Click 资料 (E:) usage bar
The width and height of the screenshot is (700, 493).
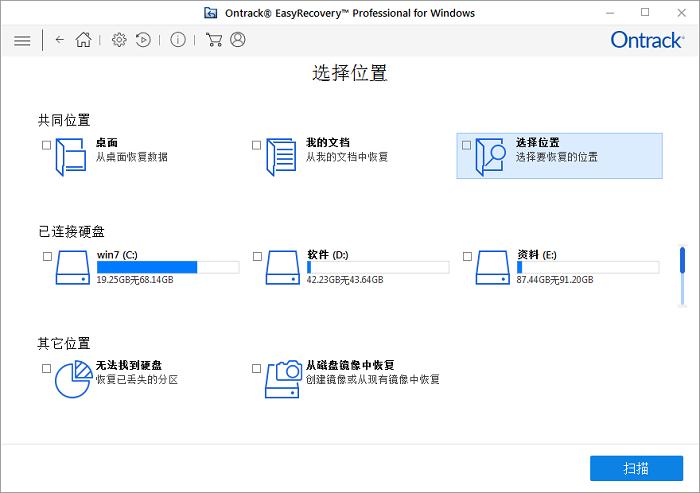[588, 267]
